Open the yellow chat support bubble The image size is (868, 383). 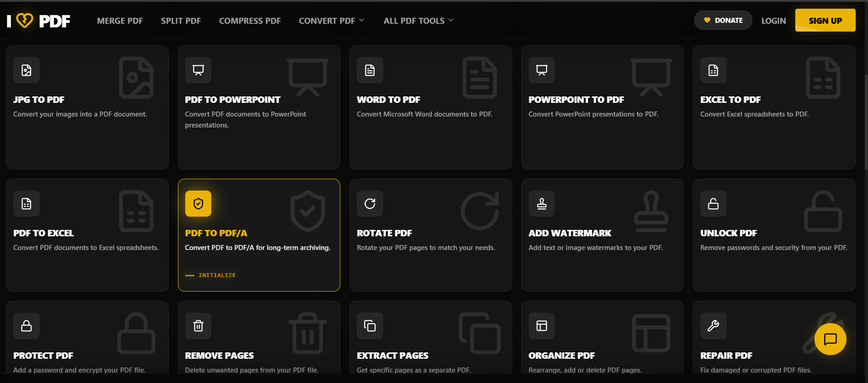tap(830, 339)
